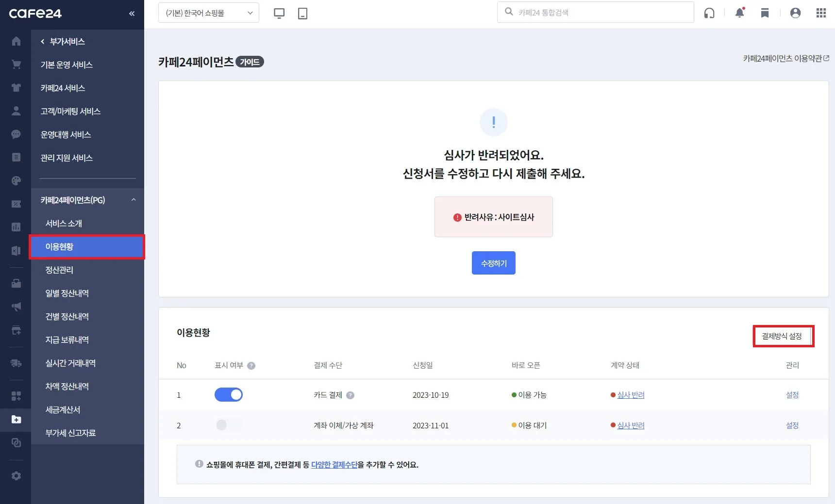Toggle display switch for 계좌 이체/가상 계좌
The width and height of the screenshot is (835, 504).
pos(229,425)
